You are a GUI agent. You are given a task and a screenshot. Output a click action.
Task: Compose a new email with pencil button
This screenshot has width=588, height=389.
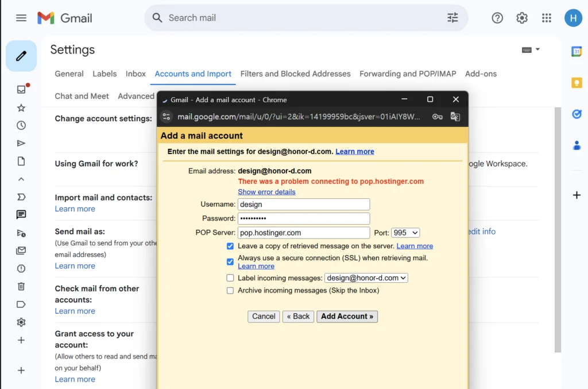pos(21,56)
